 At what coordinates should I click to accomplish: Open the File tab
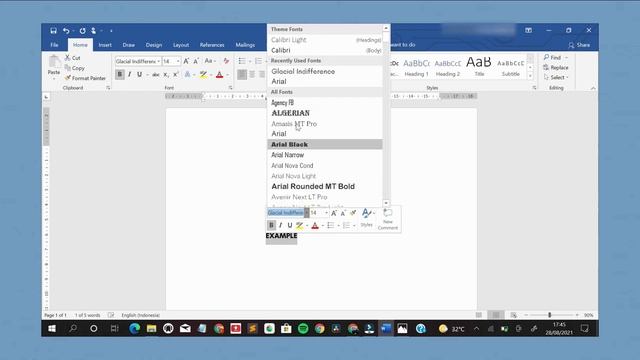(x=54, y=45)
